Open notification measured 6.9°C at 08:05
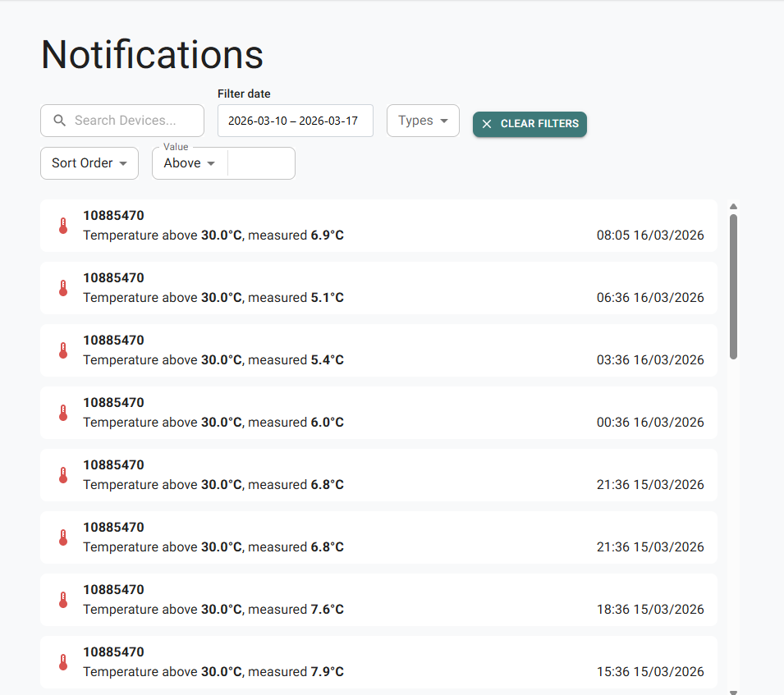 (x=378, y=226)
